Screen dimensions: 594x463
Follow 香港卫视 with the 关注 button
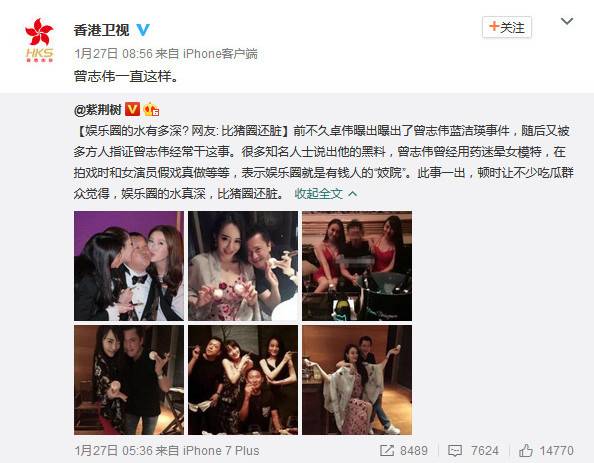click(507, 27)
